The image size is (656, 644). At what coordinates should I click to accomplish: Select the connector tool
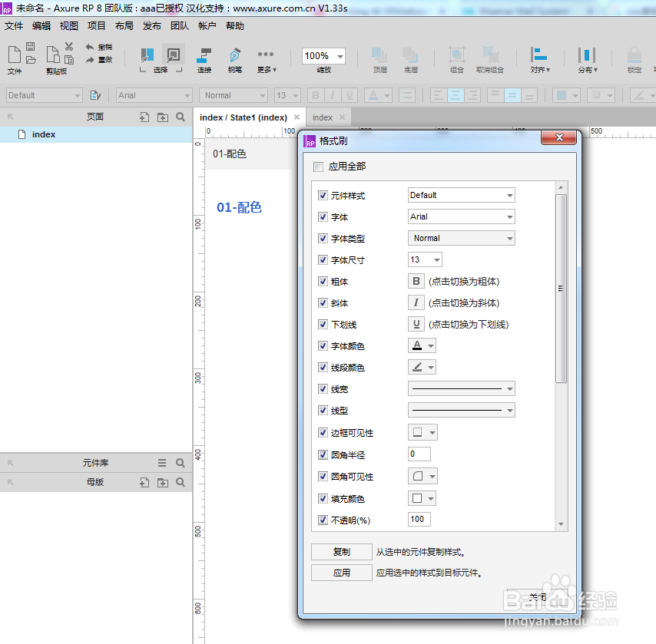click(204, 54)
